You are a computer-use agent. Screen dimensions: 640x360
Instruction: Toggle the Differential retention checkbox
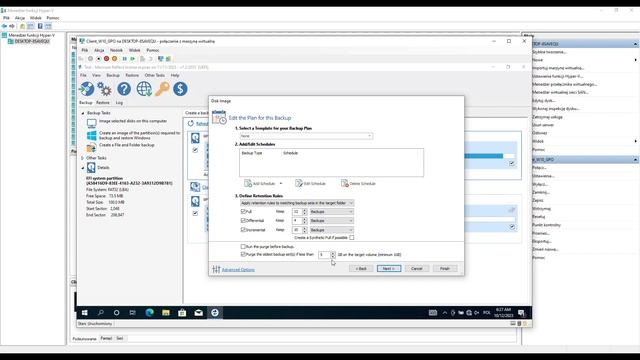[243, 220]
